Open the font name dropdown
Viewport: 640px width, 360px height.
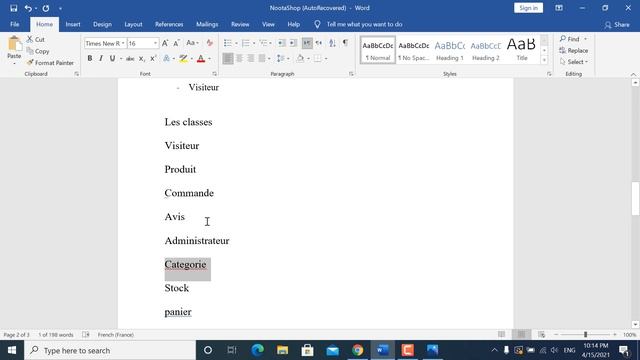tap(123, 43)
